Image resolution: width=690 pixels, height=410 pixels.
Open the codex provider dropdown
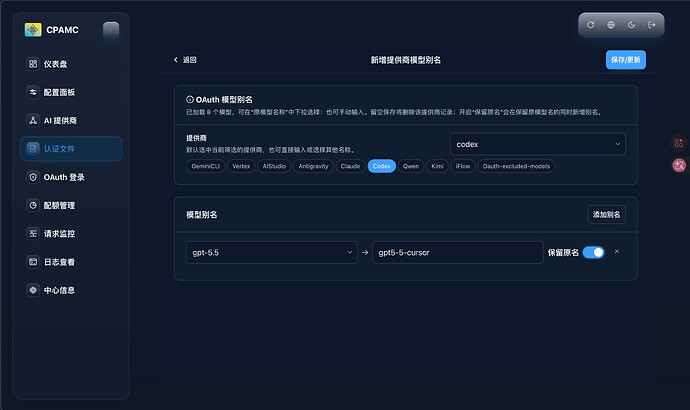pos(537,144)
